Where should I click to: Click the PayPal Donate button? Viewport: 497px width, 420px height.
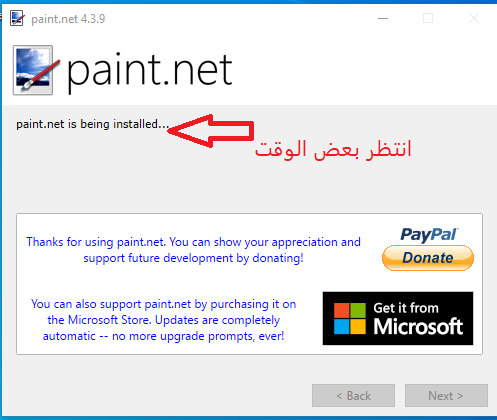pyautogui.click(x=428, y=258)
